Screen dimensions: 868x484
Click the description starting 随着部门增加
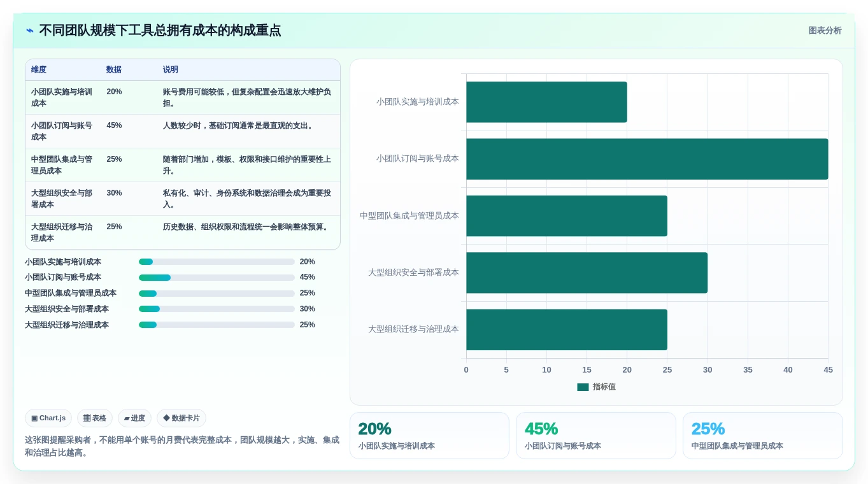click(x=247, y=165)
